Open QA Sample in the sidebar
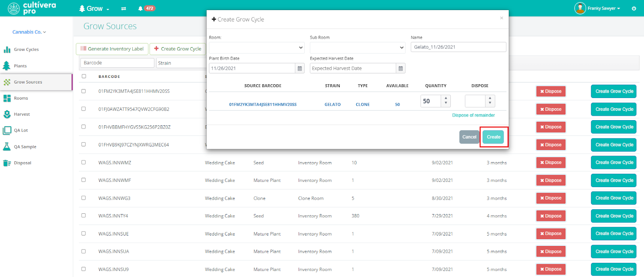The width and height of the screenshot is (644, 277). point(25,147)
